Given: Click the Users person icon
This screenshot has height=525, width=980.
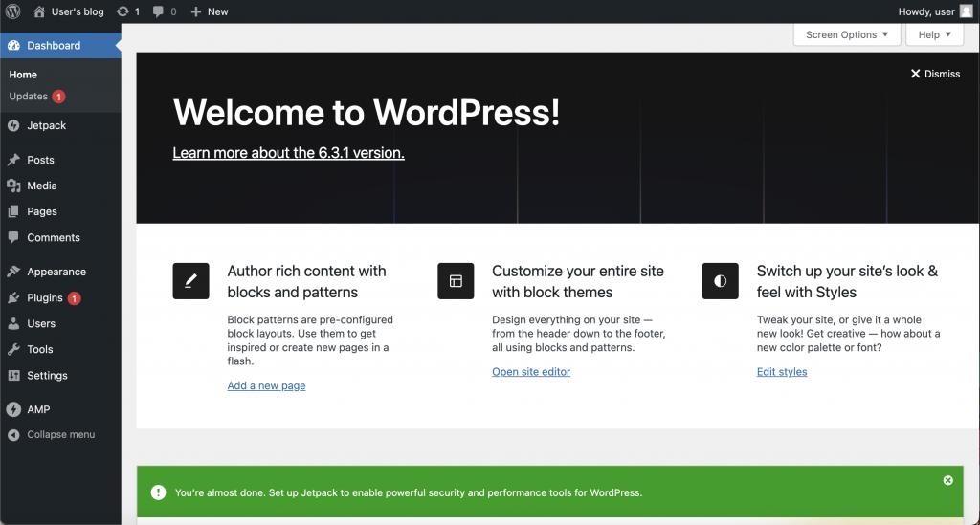Looking at the screenshot, I should click(x=13, y=323).
